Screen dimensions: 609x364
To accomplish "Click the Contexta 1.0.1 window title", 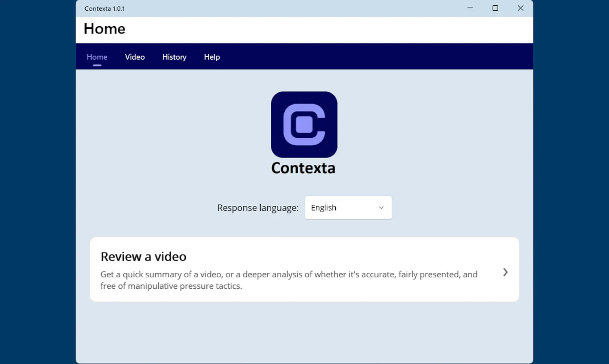I will [x=105, y=8].
